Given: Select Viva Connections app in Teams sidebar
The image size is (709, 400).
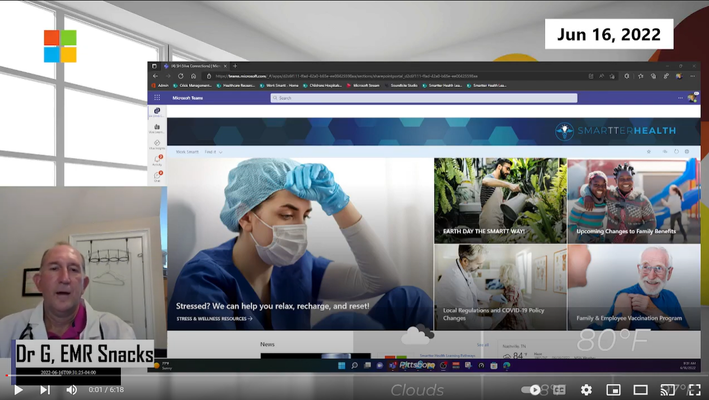Looking at the screenshot, I should click(x=157, y=112).
